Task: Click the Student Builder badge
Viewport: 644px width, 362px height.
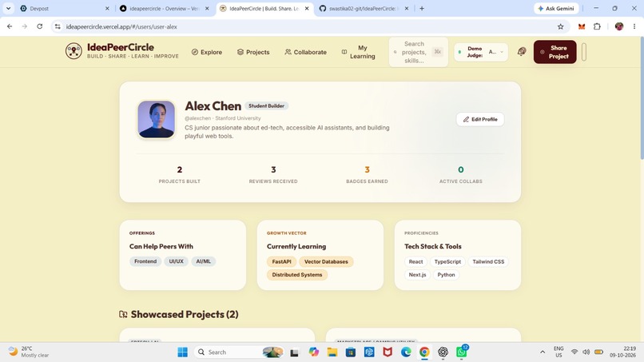Action: pyautogui.click(x=266, y=106)
